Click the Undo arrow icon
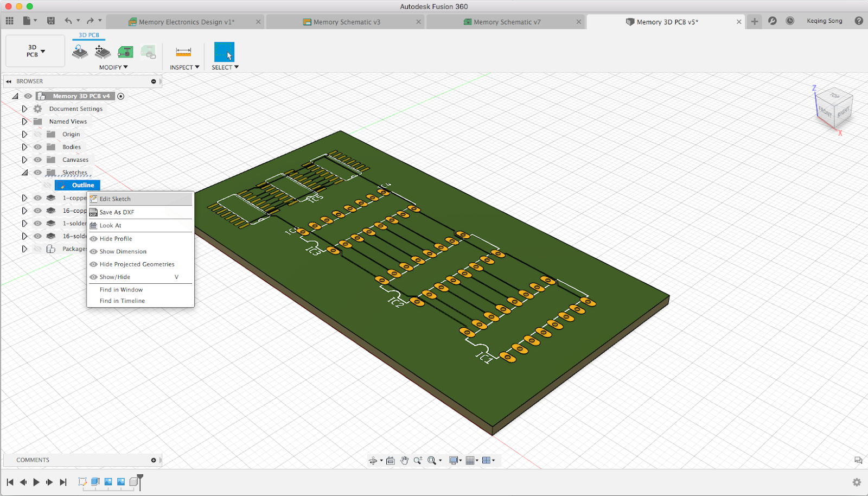The width and height of the screenshot is (868, 496). coord(68,21)
